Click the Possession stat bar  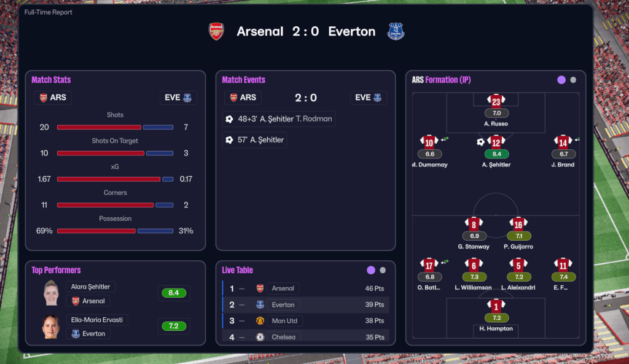point(115,231)
